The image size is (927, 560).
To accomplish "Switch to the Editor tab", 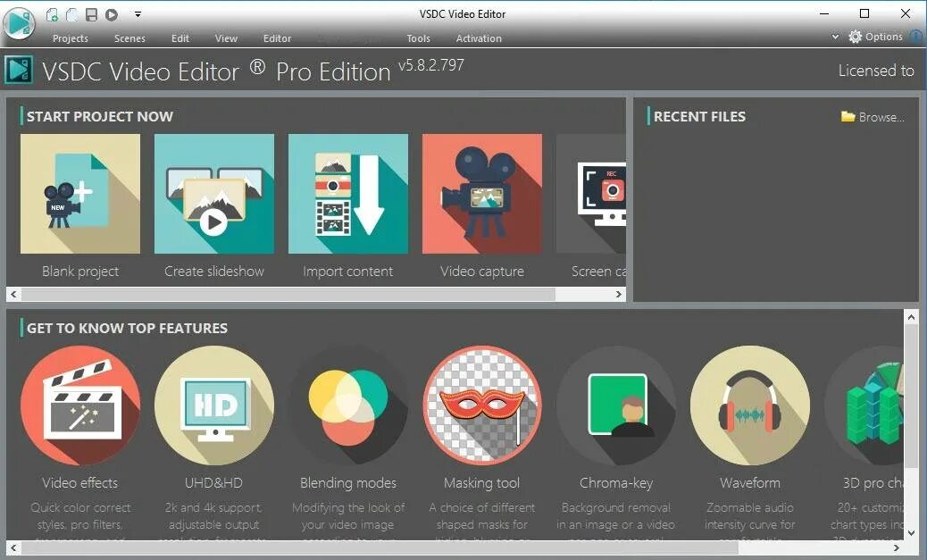I will (277, 38).
